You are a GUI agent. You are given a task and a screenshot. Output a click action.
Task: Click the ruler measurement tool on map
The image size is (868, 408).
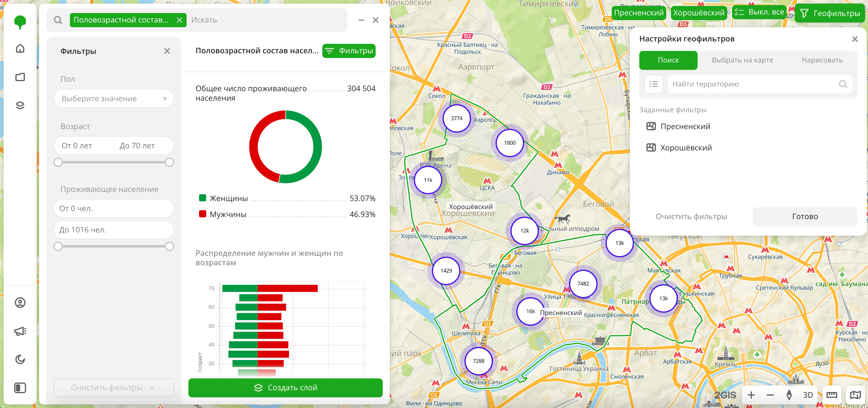click(x=832, y=395)
